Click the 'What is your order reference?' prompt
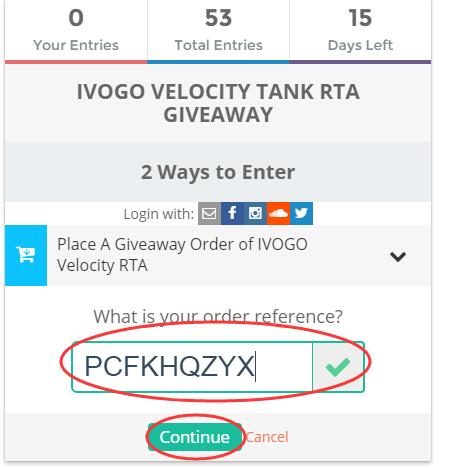The image size is (455, 468). (218, 316)
